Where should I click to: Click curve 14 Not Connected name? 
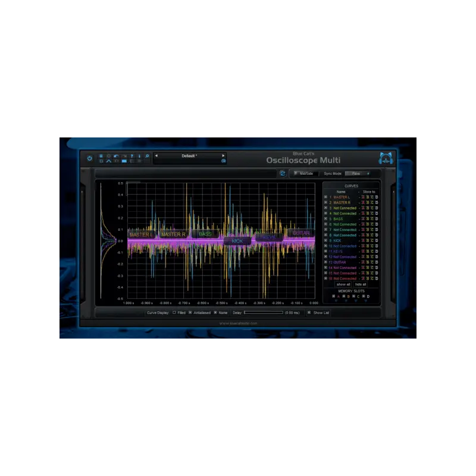(345, 267)
